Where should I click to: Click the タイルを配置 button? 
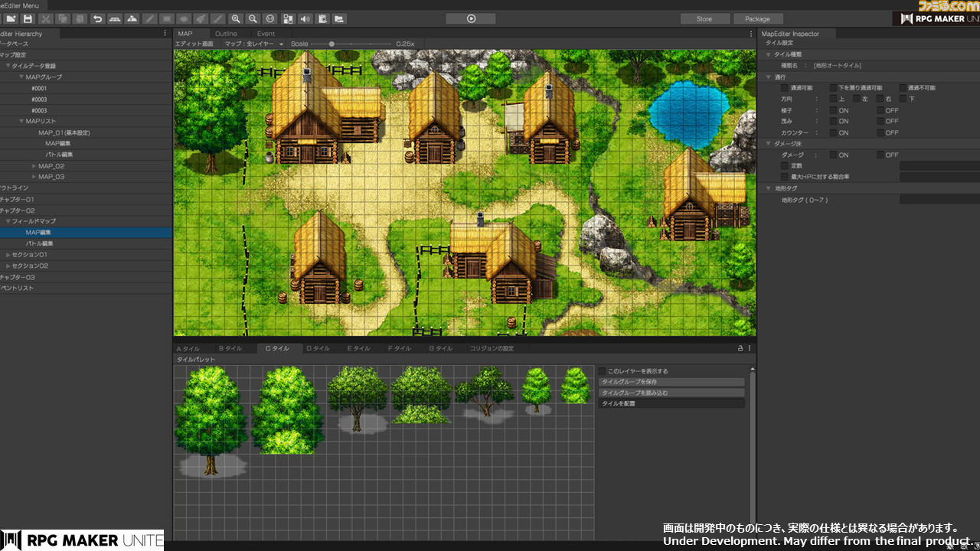pyautogui.click(x=671, y=403)
